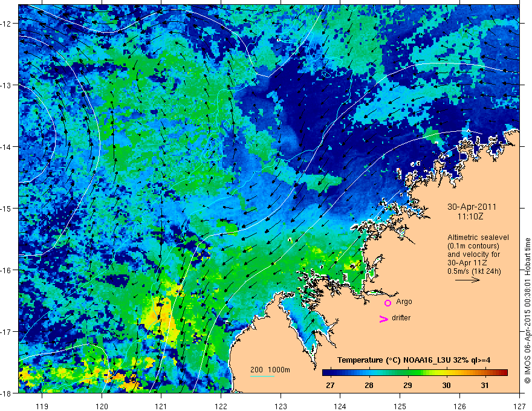Click the 'drifter' legend label
The width and height of the screenshot is (532, 411).
pos(401,318)
